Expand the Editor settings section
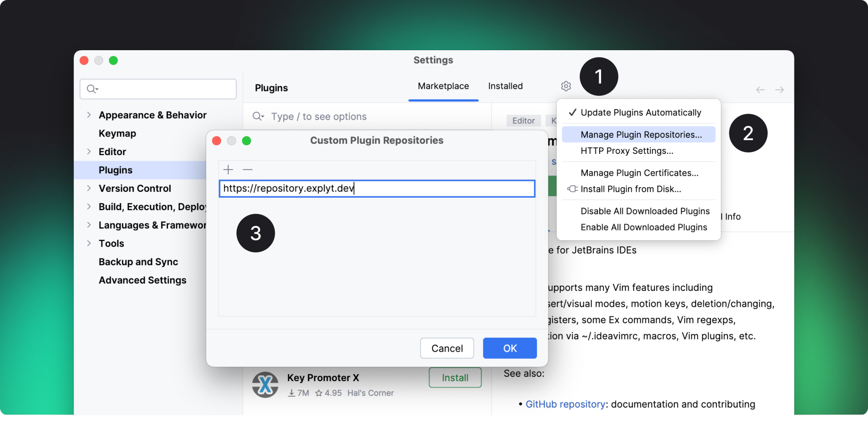Screen dimensions: 868x430 tap(89, 152)
